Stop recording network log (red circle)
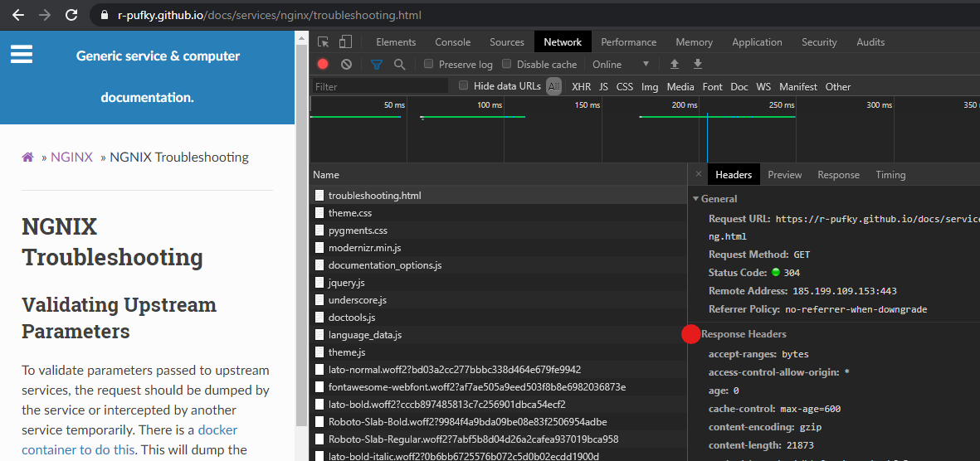This screenshot has height=461, width=980. (x=323, y=65)
